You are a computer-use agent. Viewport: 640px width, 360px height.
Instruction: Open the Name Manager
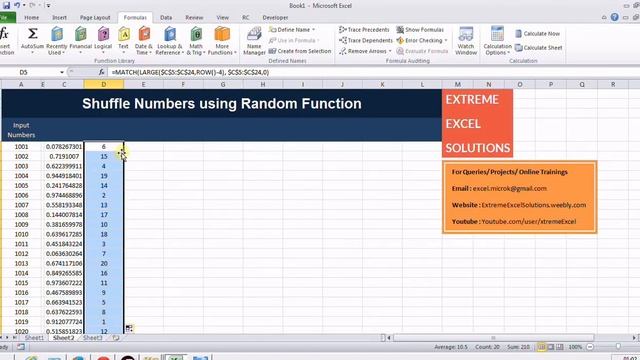pyautogui.click(x=254, y=40)
